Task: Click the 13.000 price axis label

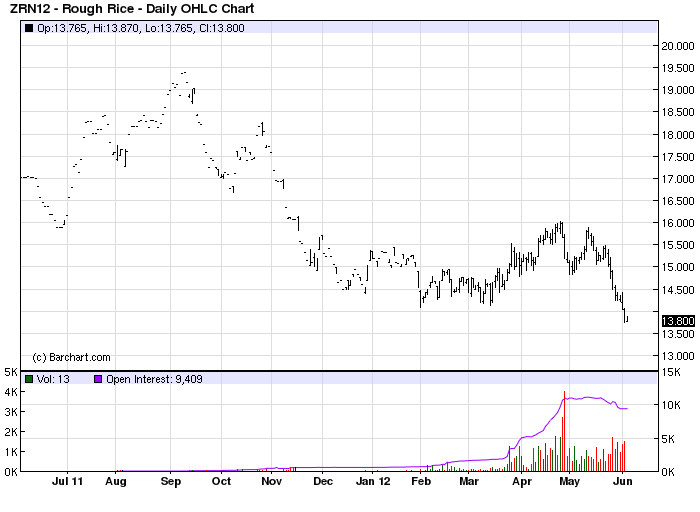Action: (678, 356)
